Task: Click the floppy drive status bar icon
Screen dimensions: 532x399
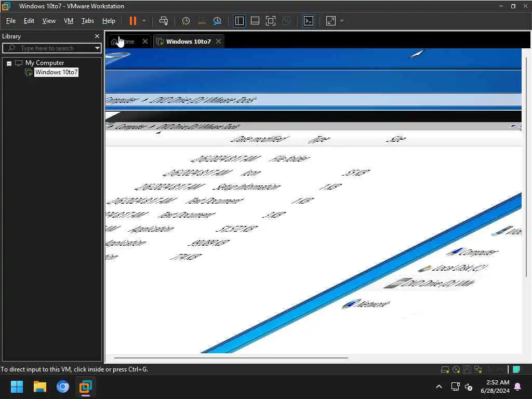Action: coord(467,369)
